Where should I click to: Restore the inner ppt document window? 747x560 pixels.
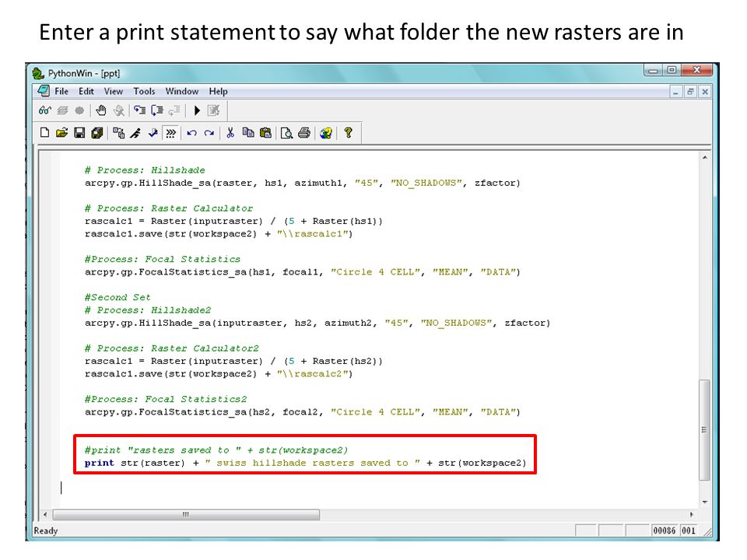pos(690,92)
